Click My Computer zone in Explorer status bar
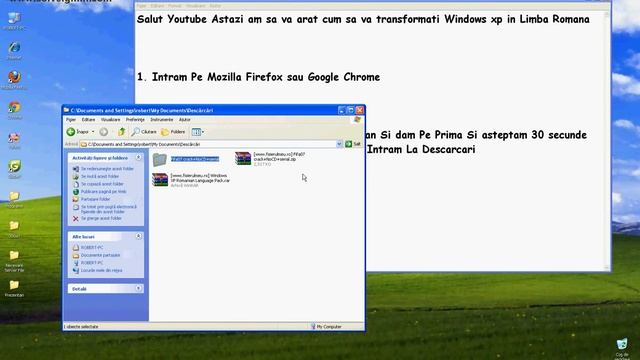This screenshot has width=640, height=360. (x=326, y=327)
